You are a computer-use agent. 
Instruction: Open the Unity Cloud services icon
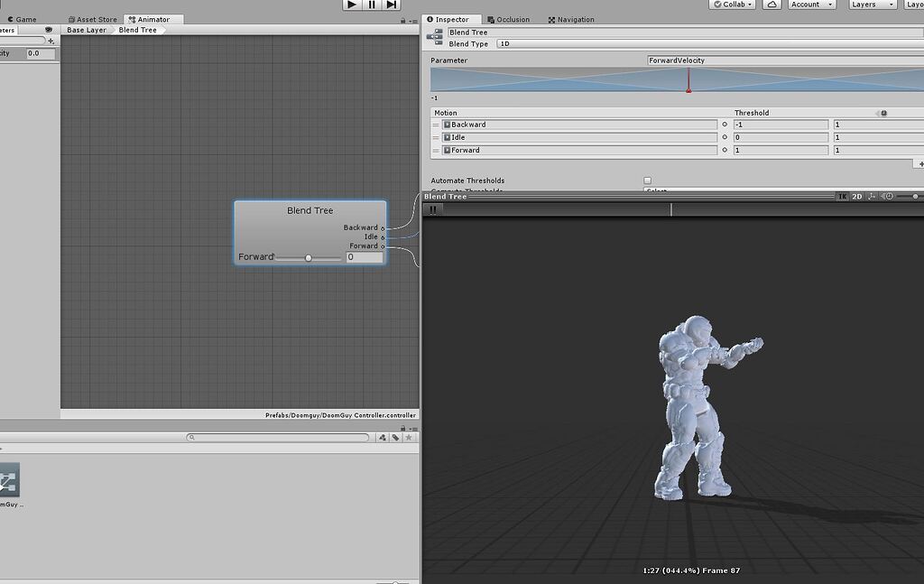tap(772, 4)
